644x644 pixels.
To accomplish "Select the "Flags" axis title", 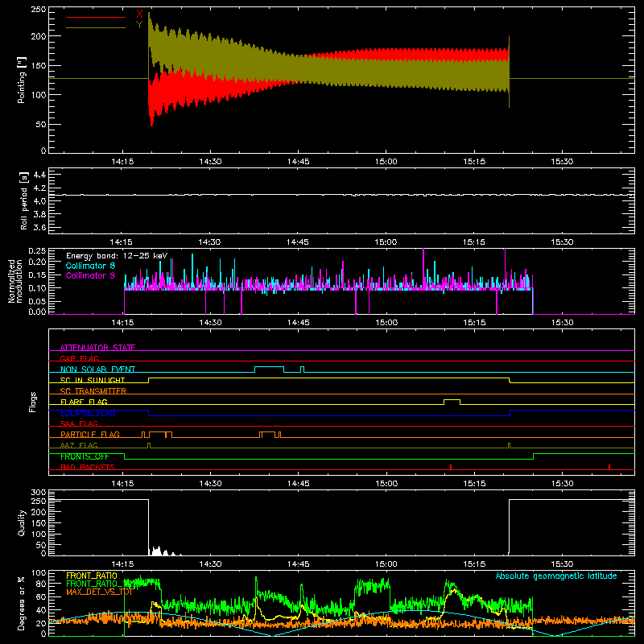I will click(x=33, y=402).
